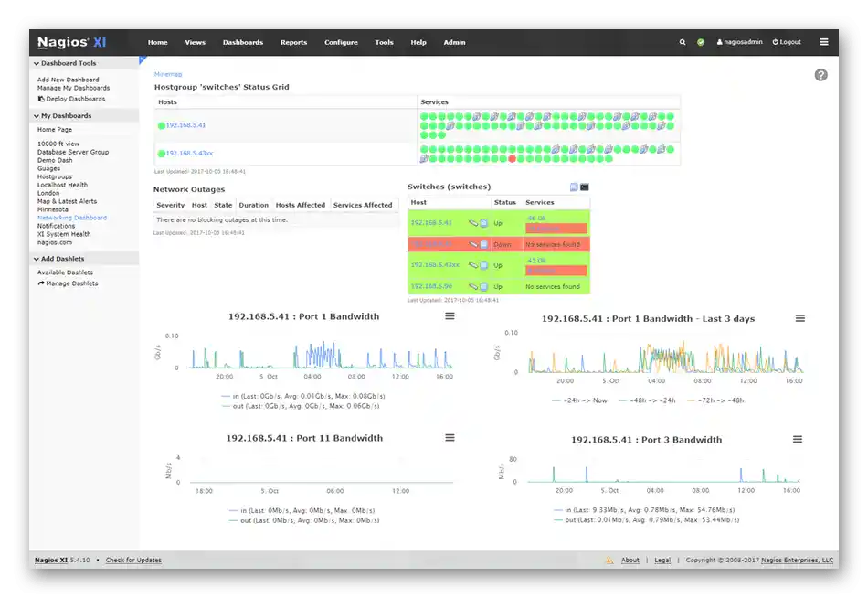The image size is (868, 598).
Task: Toggle the 'in' series in Port 1 Bandwidth legend
Action: coord(302,396)
